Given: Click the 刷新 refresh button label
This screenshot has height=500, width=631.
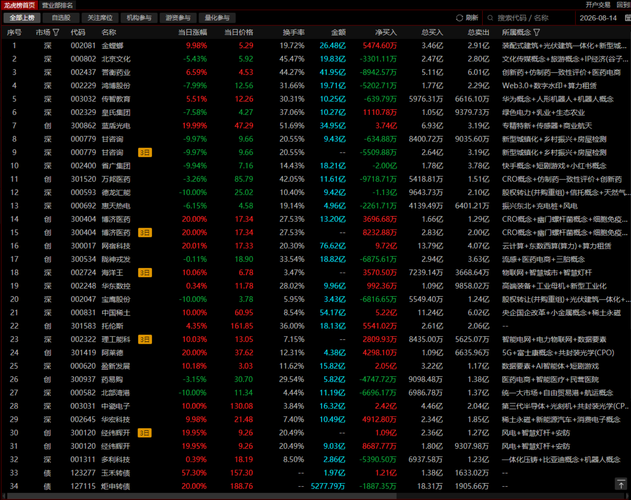Looking at the screenshot, I should (x=472, y=18).
